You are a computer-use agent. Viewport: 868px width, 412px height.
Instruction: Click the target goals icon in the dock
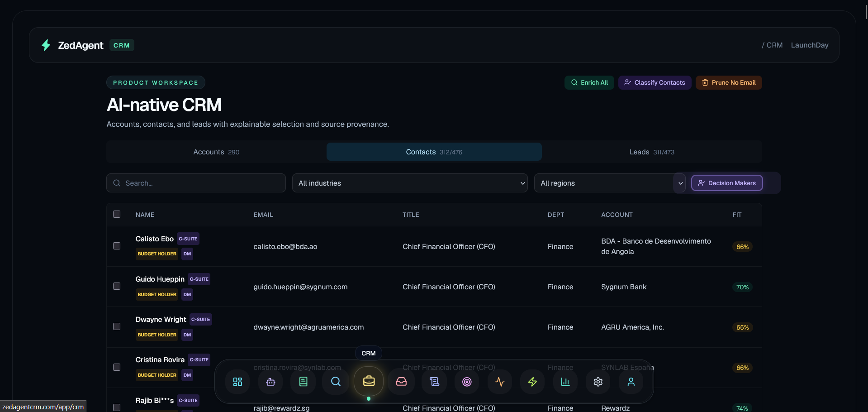click(x=467, y=382)
